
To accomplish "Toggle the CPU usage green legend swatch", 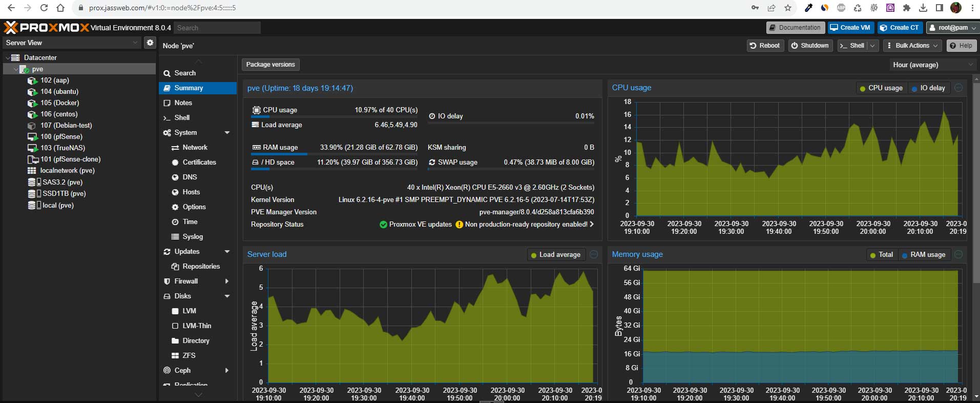I will click(863, 89).
